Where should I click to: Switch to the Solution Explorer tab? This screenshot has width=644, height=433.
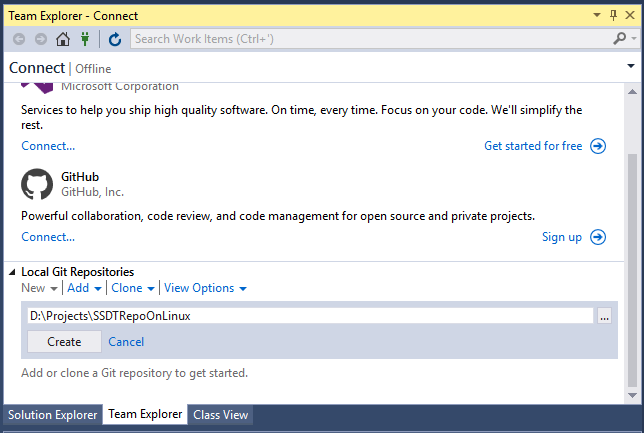click(53, 415)
